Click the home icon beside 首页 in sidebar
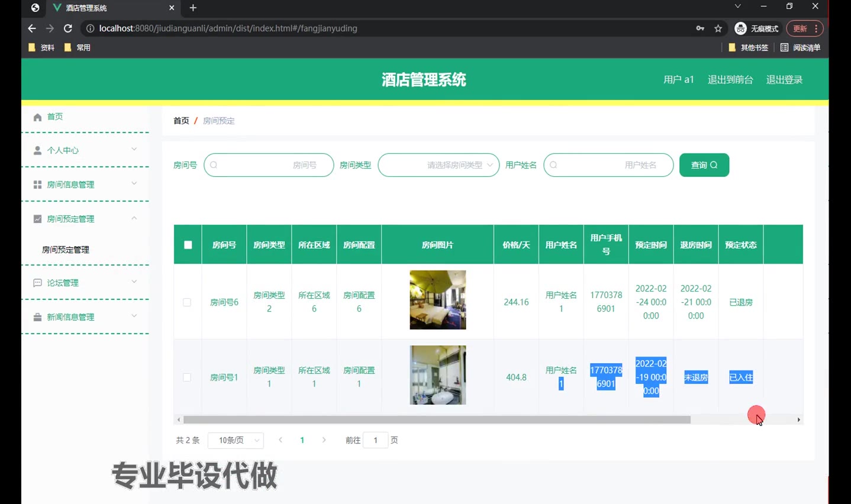 tap(37, 117)
